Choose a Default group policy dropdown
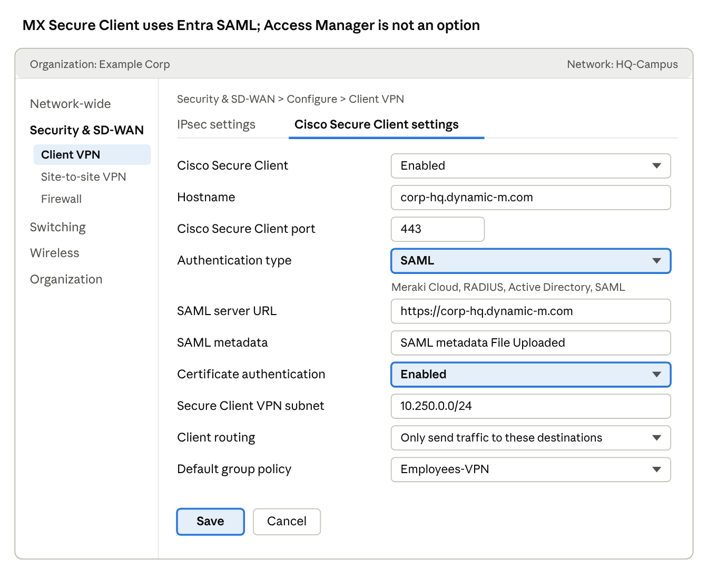Viewport: 708px width, 588px height. tap(530, 469)
